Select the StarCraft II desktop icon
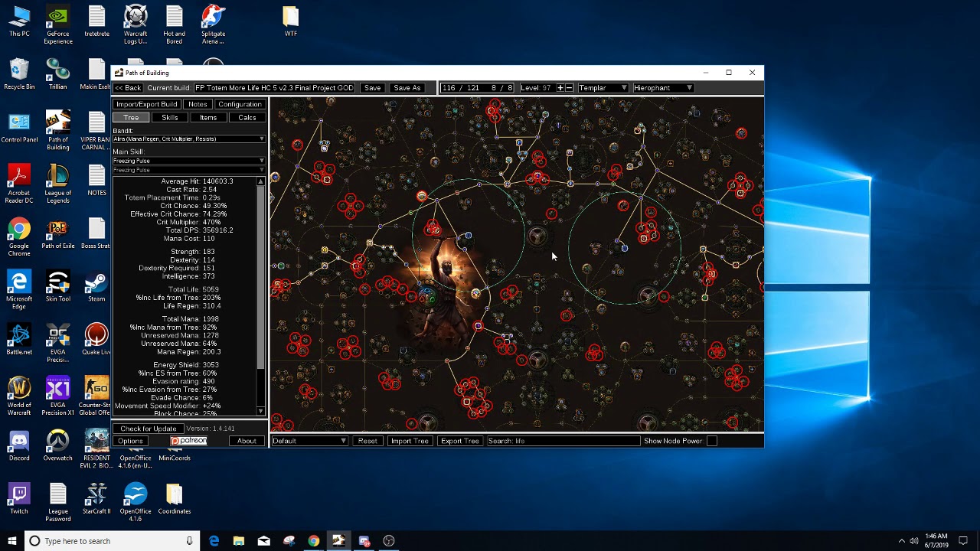The height and width of the screenshot is (551, 980). click(96, 498)
